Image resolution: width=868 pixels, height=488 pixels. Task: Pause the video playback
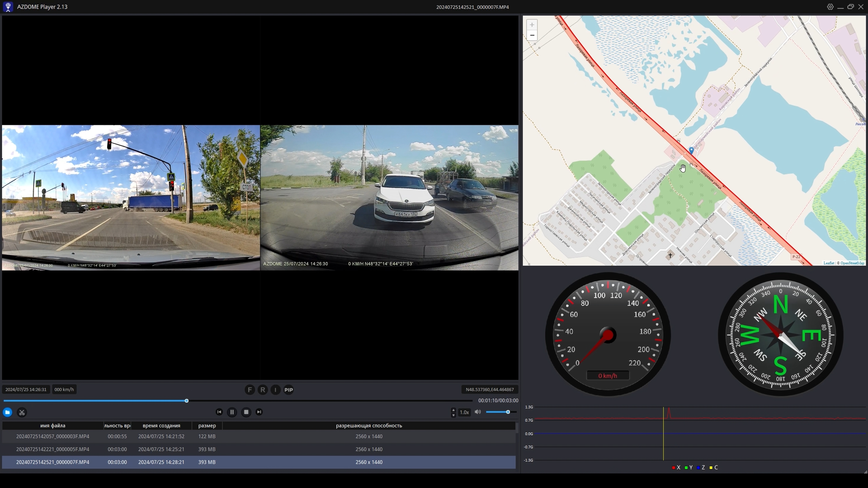coord(232,412)
